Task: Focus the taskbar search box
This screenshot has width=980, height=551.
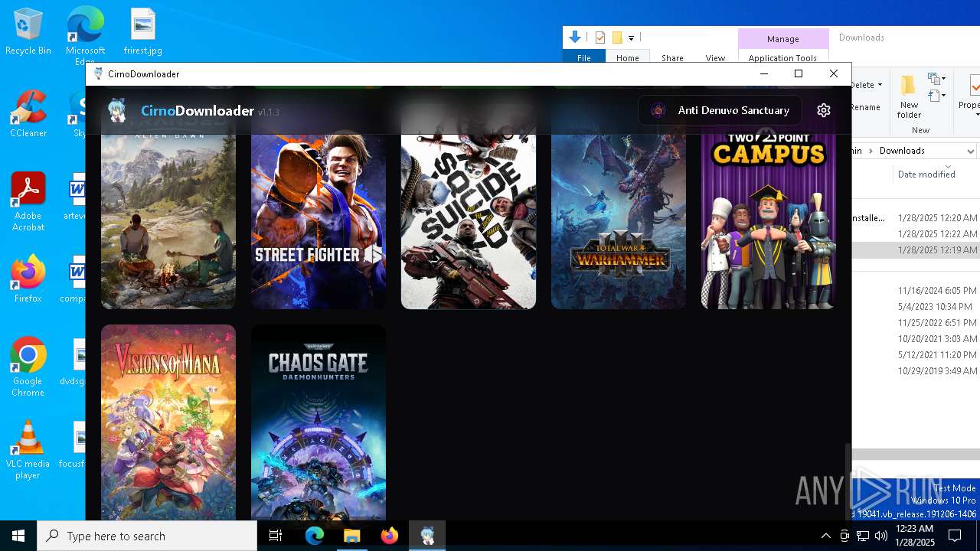Action: [x=147, y=536]
